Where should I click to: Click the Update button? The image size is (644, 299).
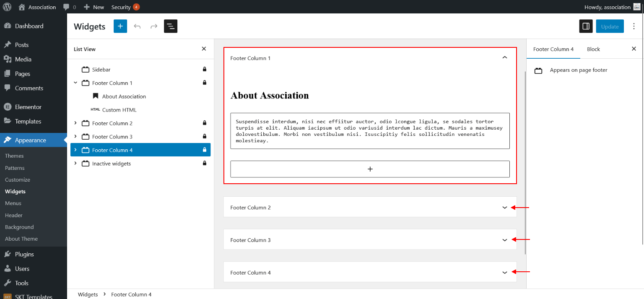tap(610, 26)
